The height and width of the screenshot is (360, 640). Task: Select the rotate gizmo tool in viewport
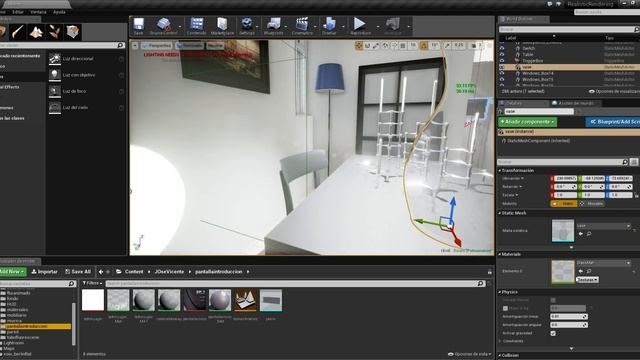tap(367, 46)
